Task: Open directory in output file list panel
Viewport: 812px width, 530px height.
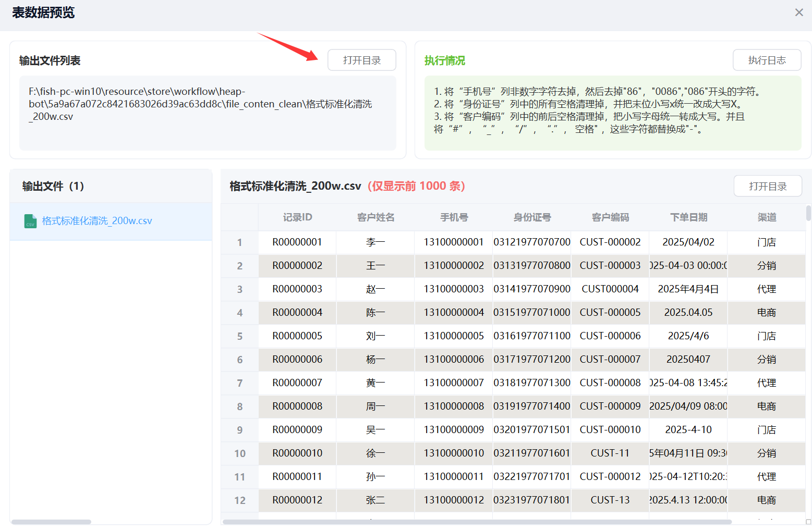Action: pos(361,60)
